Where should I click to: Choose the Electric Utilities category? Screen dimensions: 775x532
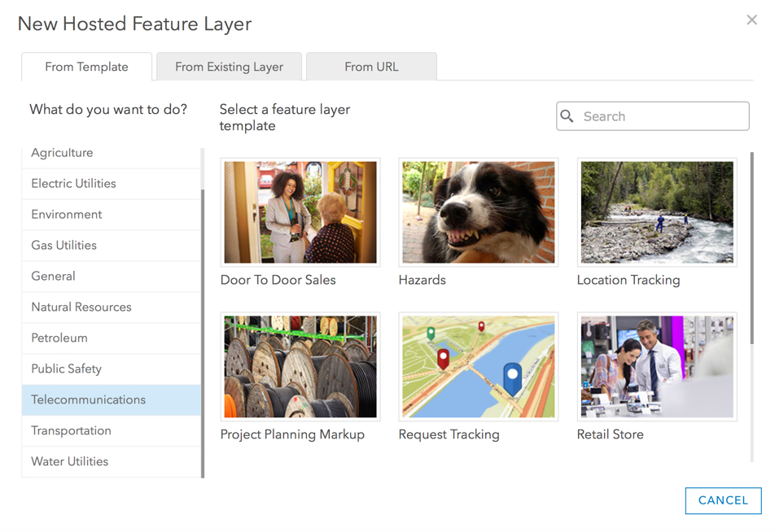pos(73,184)
